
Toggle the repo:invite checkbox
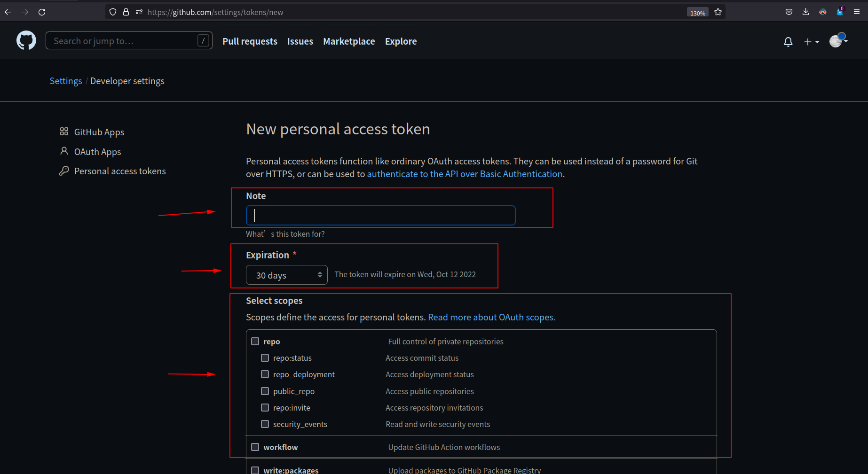pos(265,408)
